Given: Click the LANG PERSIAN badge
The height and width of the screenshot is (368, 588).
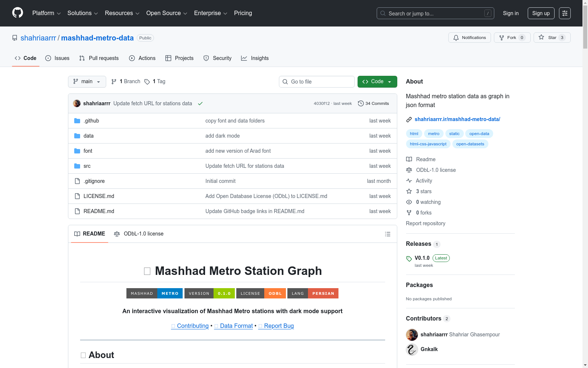Looking at the screenshot, I should pos(313,293).
